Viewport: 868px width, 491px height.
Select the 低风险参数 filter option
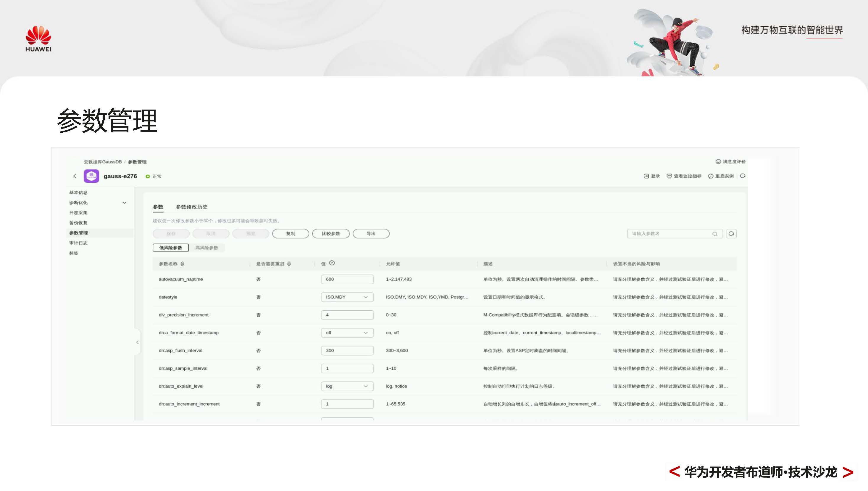(x=171, y=248)
